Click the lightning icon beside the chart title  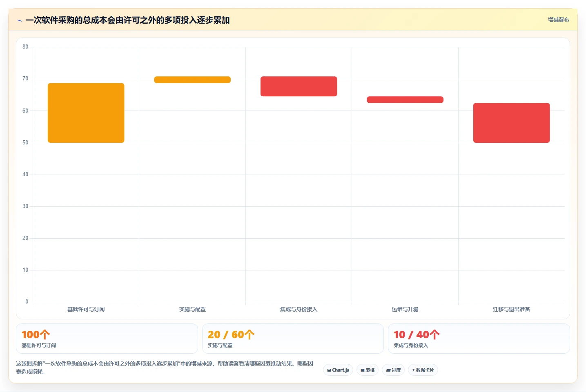pos(19,20)
